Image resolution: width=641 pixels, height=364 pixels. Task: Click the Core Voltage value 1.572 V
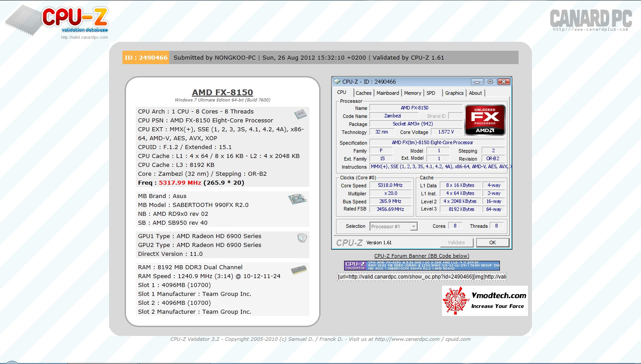(x=446, y=132)
